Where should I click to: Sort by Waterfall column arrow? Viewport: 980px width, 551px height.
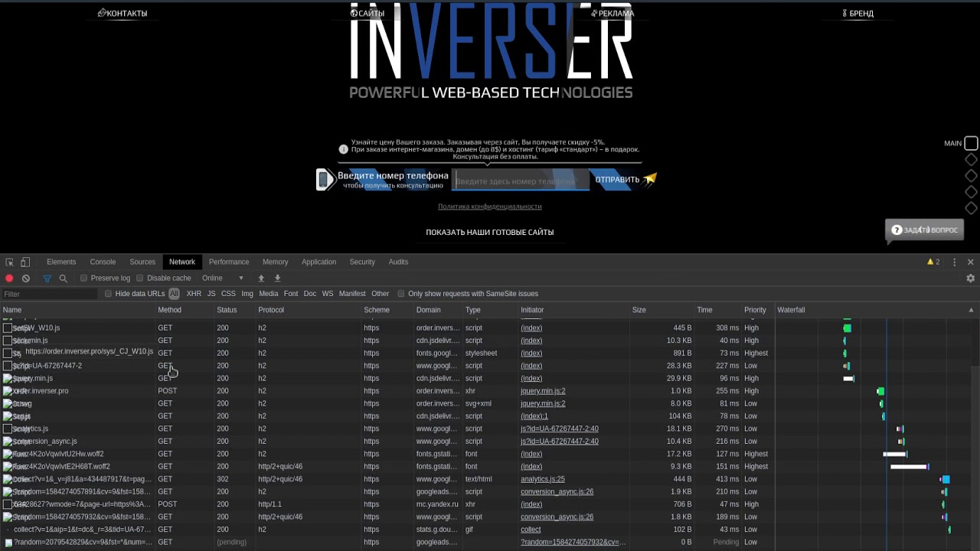(x=971, y=310)
